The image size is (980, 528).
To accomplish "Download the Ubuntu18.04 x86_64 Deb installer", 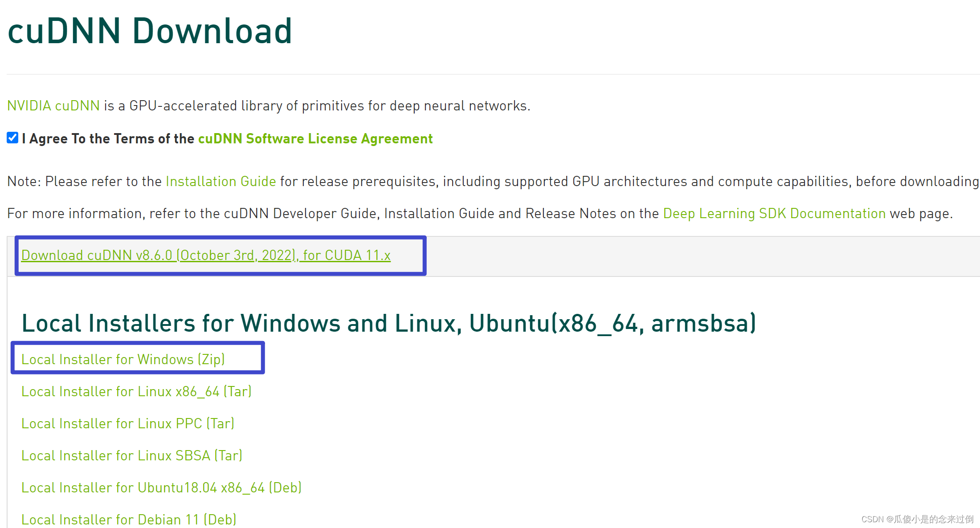I will point(161,487).
